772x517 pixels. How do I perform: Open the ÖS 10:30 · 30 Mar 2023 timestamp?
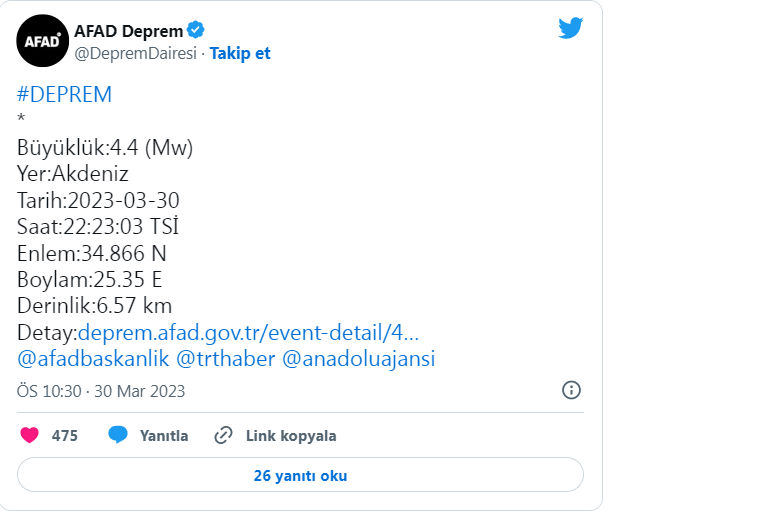click(101, 391)
